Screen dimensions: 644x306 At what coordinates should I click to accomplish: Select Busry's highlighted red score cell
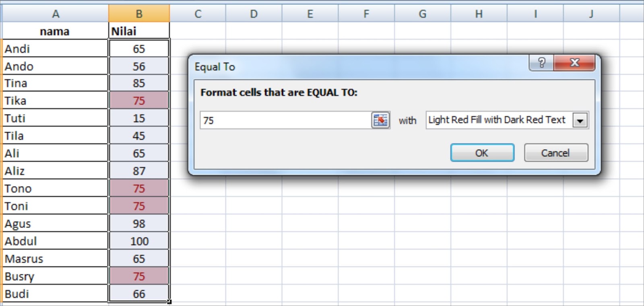point(139,276)
